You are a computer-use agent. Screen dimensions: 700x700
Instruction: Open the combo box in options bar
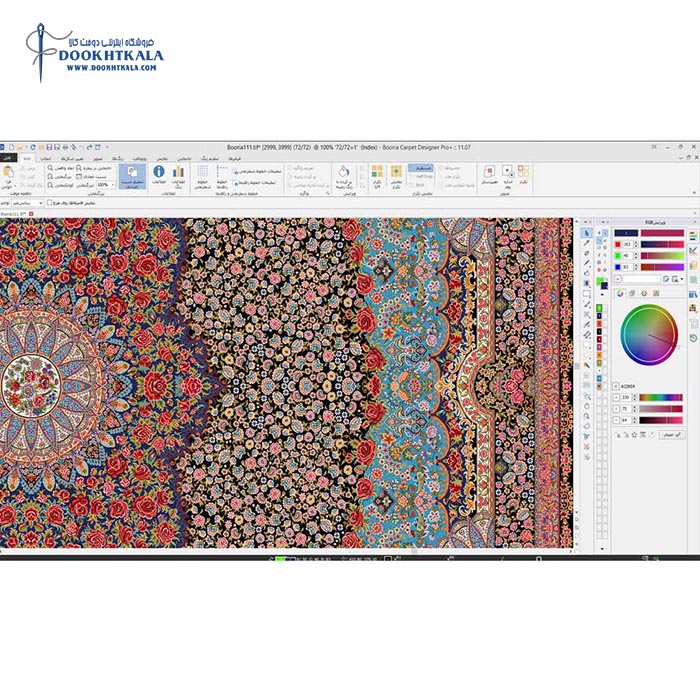tap(26, 203)
